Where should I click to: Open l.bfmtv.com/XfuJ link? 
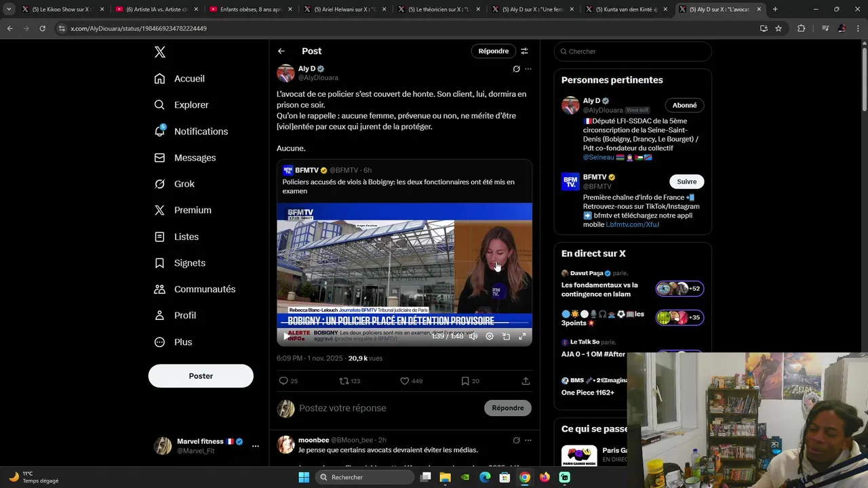(x=632, y=224)
